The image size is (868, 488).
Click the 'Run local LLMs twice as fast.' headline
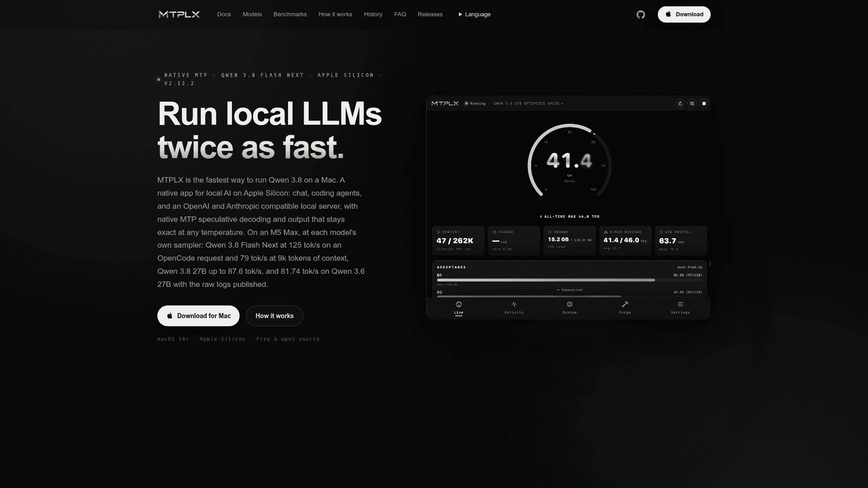coord(270,130)
